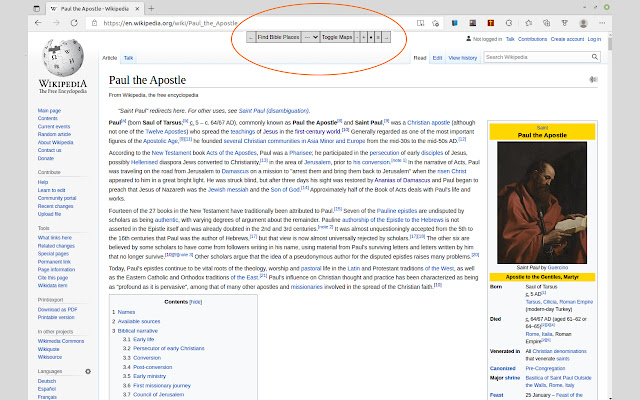
Task: Open a new tab with plus button
Action: click(151, 9)
